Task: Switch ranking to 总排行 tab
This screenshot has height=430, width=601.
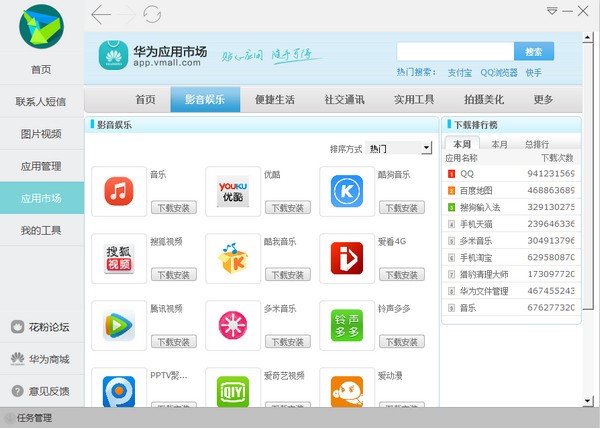Action: [x=537, y=144]
